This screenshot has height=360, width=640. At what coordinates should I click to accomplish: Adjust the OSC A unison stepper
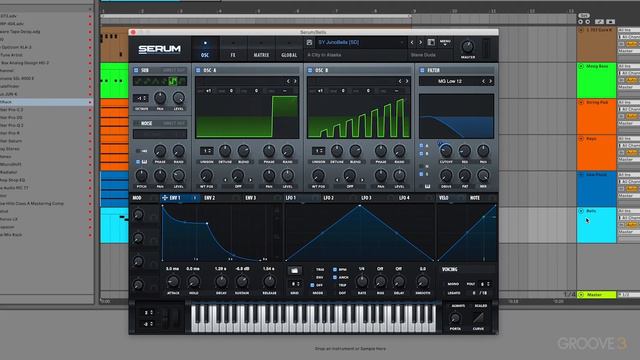click(x=207, y=151)
